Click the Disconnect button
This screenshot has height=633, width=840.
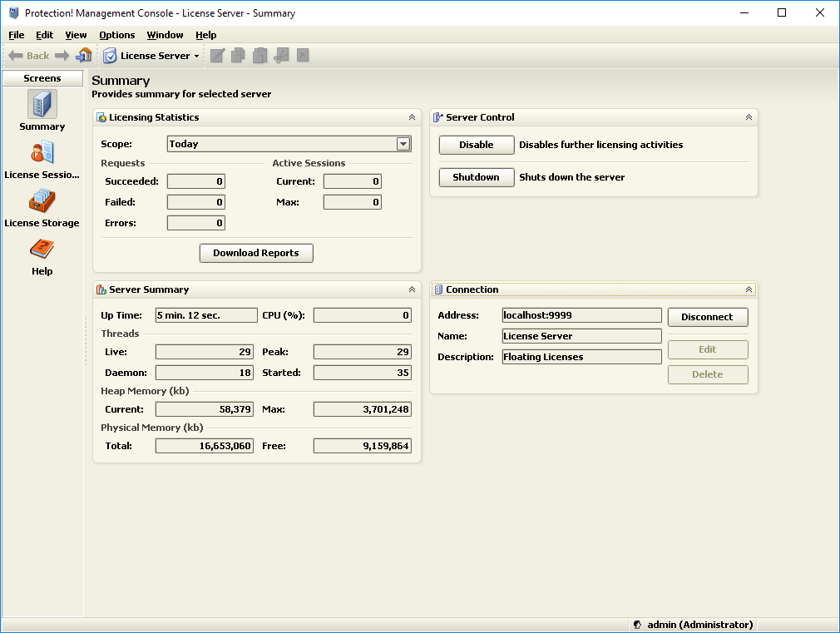click(708, 317)
